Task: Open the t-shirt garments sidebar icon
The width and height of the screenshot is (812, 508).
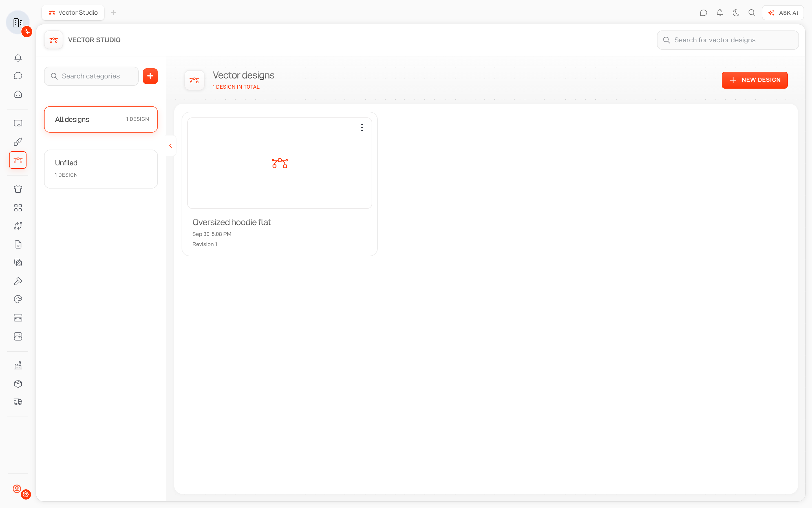Action: 18,189
